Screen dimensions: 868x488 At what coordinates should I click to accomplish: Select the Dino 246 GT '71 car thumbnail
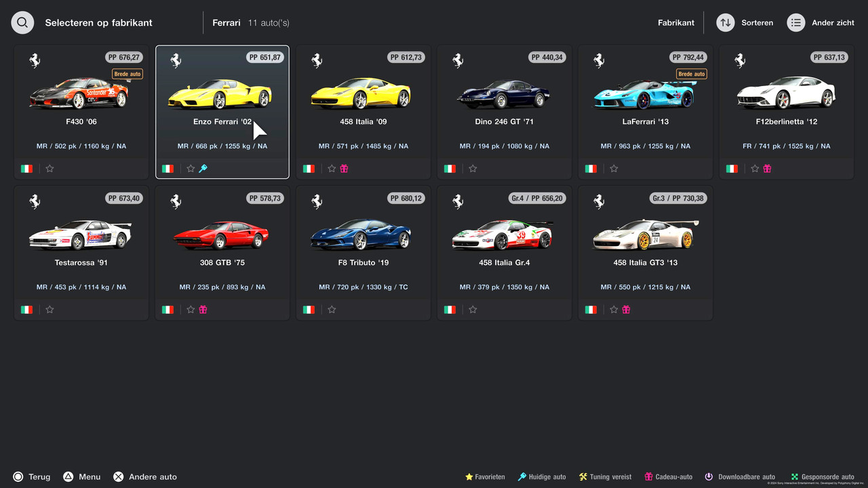(505, 95)
